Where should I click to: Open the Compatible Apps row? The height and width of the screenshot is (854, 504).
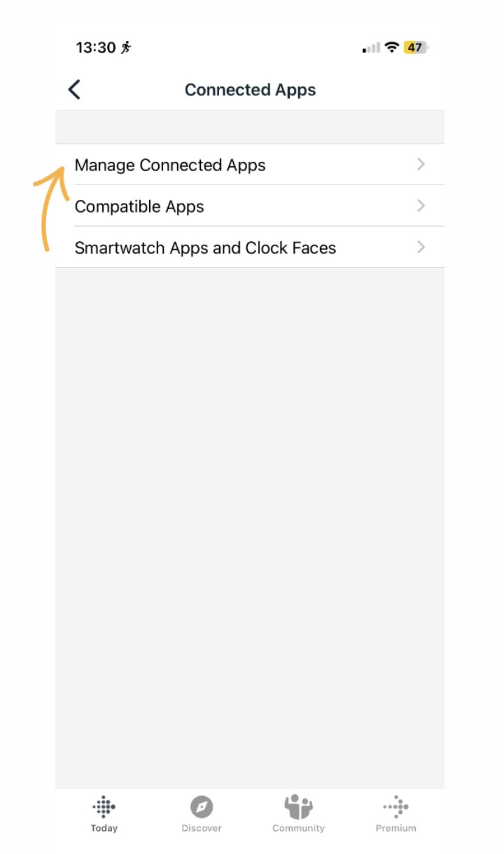point(250,206)
